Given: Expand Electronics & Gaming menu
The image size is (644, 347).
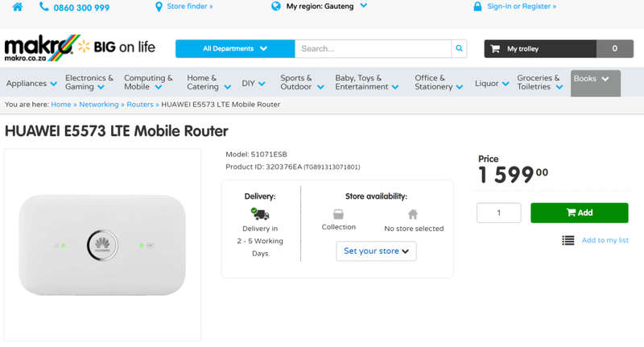Looking at the screenshot, I should click(89, 82).
